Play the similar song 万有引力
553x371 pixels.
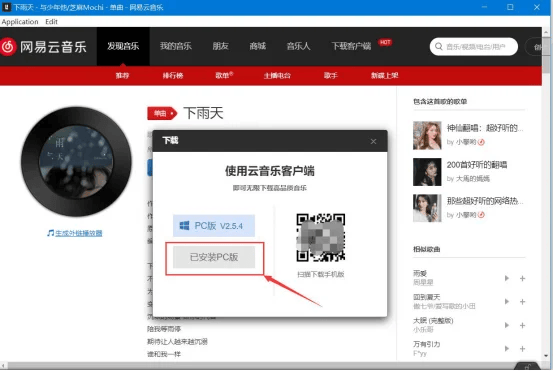point(507,348)
